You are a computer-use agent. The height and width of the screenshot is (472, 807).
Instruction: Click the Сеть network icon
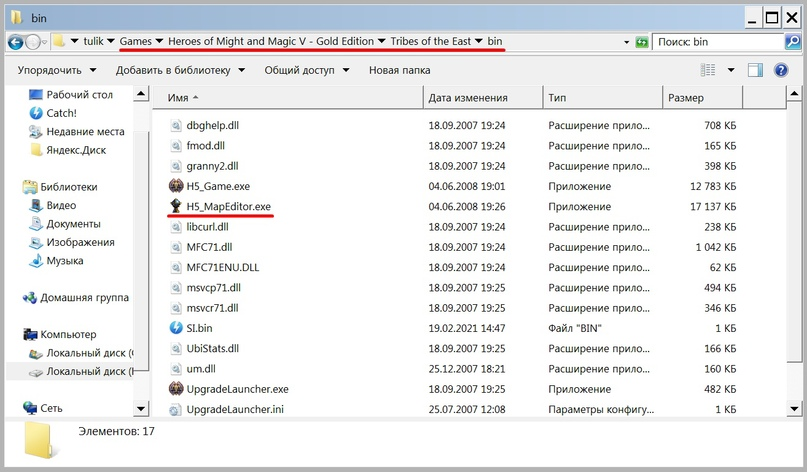(x=30, y=408)
